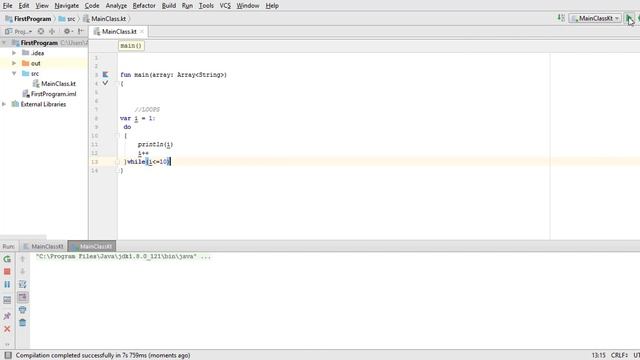This screenshot has width=640, height=360.
Task: Collapse the src folder
Action: pos(14,73)
